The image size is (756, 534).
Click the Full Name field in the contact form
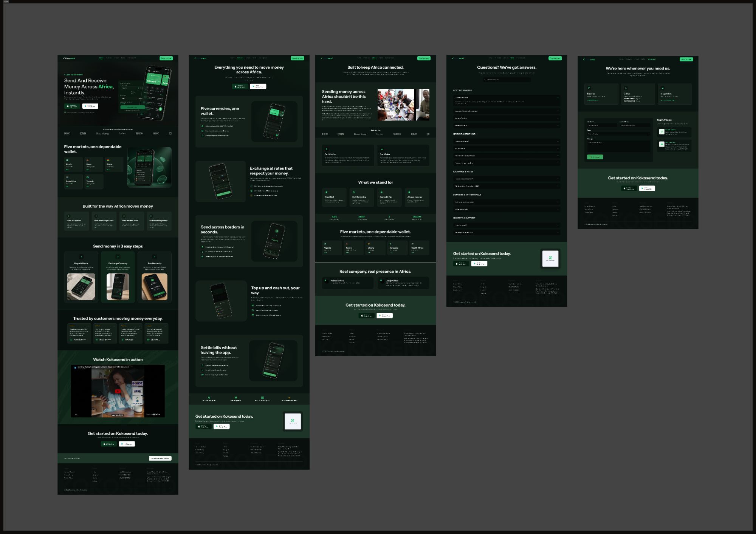[602, 125]
